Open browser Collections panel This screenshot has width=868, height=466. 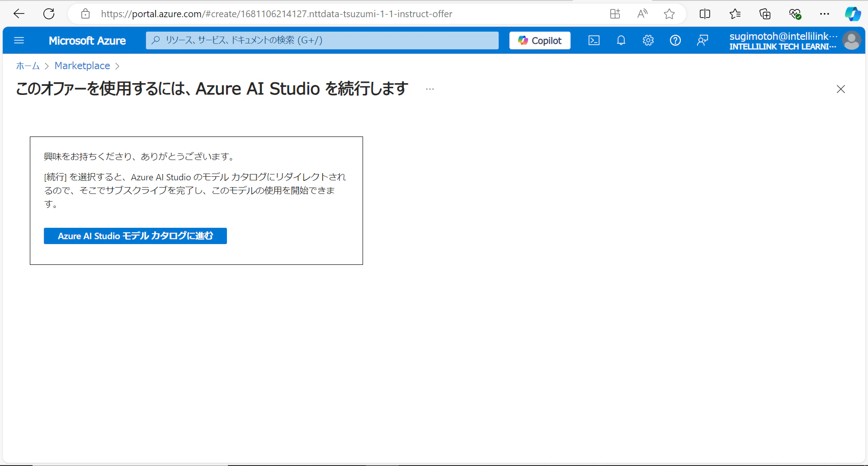765,14
